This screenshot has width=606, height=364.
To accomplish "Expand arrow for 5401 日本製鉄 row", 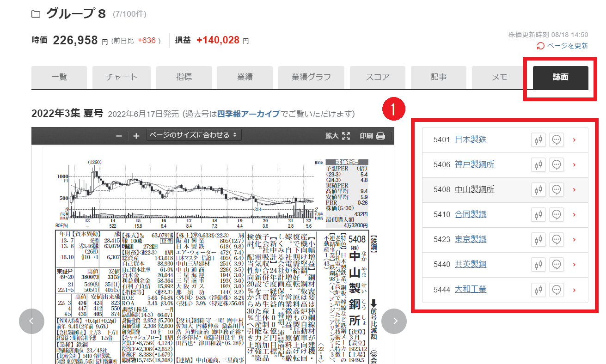I will 575,140.
